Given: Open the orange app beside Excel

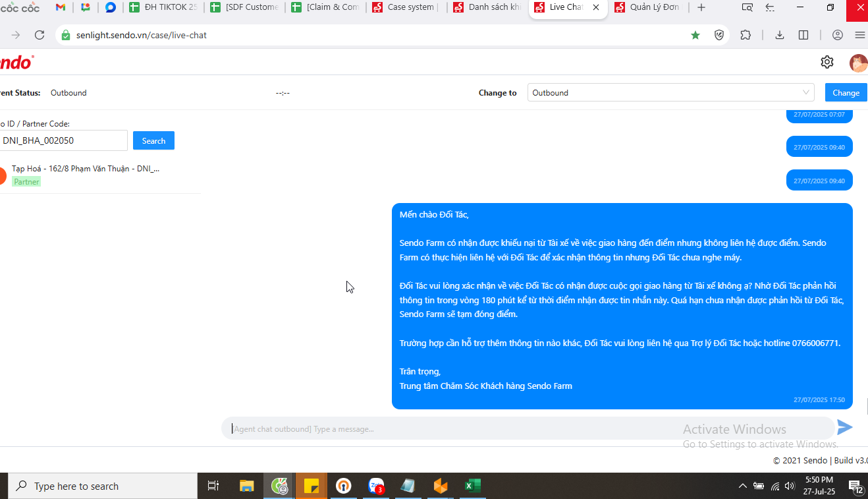Looking at the screenshot, I should (440, 486).
